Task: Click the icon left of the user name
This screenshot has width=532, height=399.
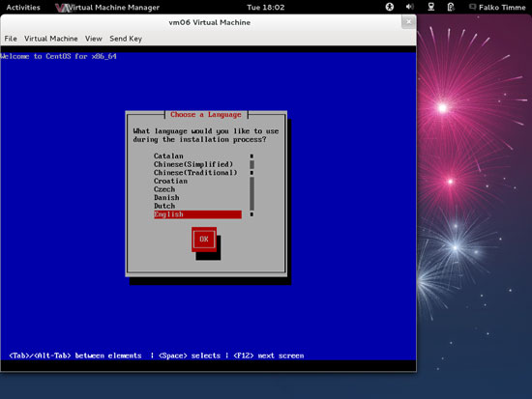Action: pyautogui.click(x=472, y=7)
